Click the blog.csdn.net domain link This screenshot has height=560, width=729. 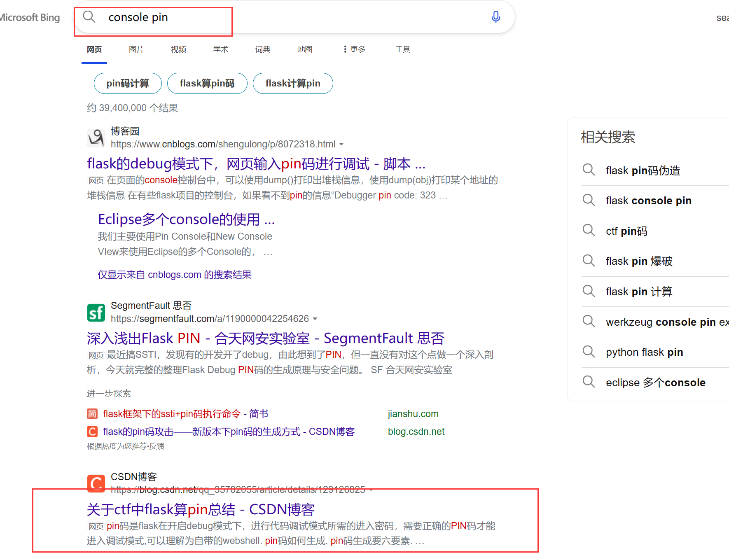(x=416, y=432)
